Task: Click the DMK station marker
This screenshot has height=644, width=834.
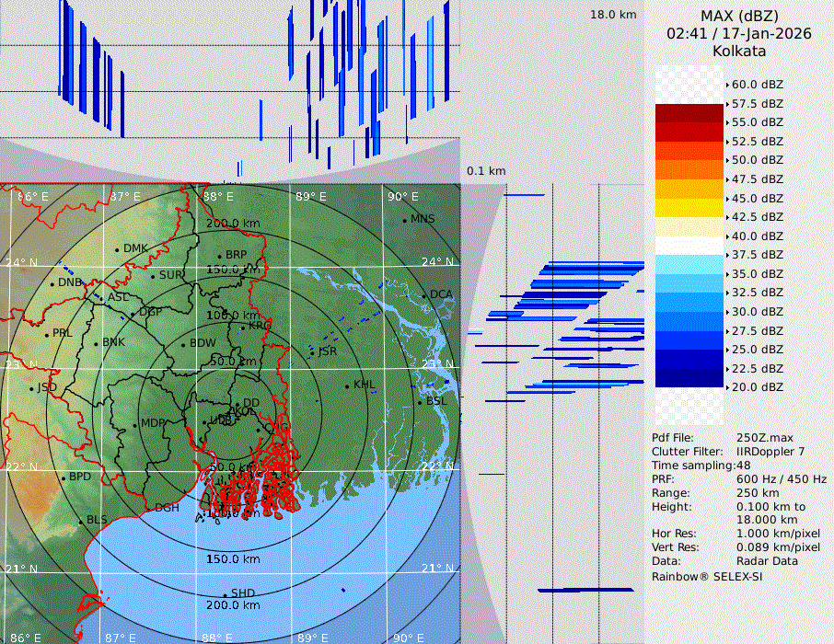Action: [x=118, y=249]
